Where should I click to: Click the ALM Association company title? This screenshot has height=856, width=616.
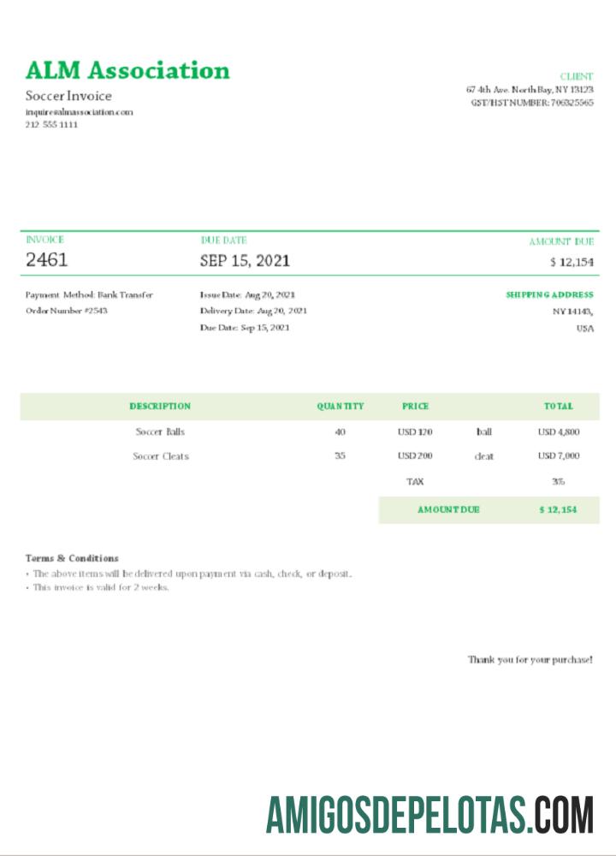(x=127, y=70)
